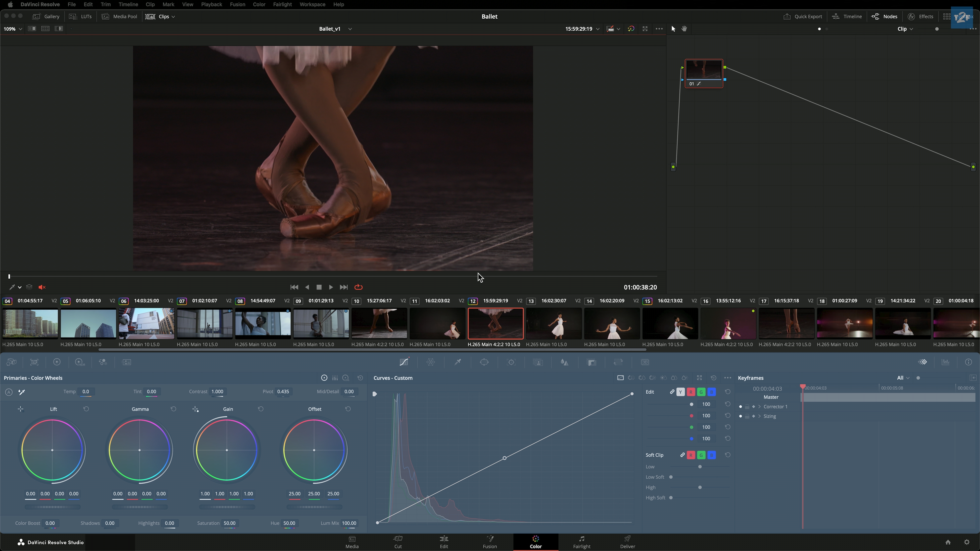Toggle curve channel ganging link
The image size is (980, 551).
point(672,392)
